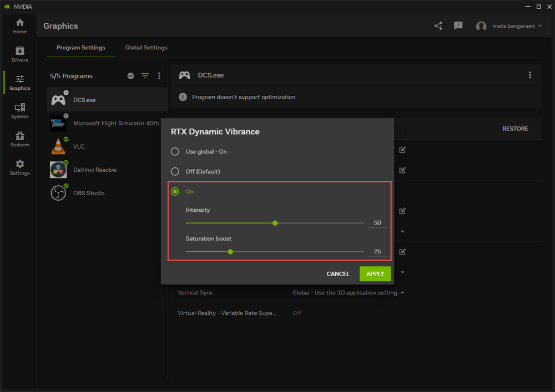Go to System page in sidebar
The width and height of the screenshot is (555, 392).
point(19,110)
